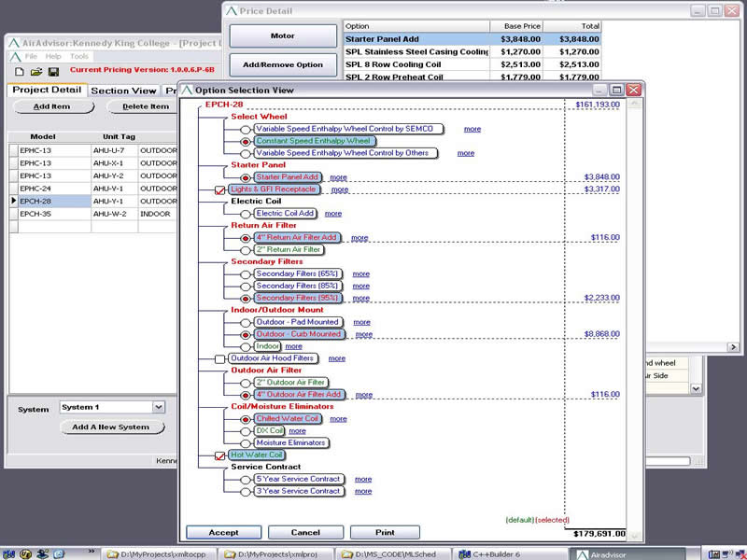Click the Add A New System button
Viewport: 747px width, 560px height.
(x=111, y=427)
